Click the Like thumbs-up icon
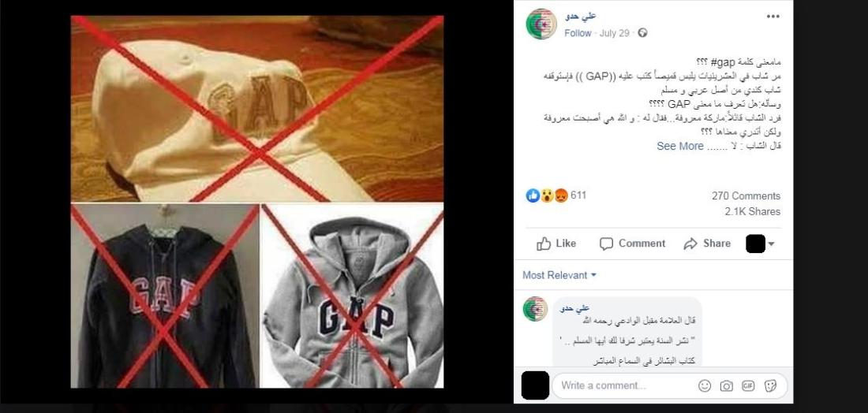This screenshot has width=868, height=413. 544,244
